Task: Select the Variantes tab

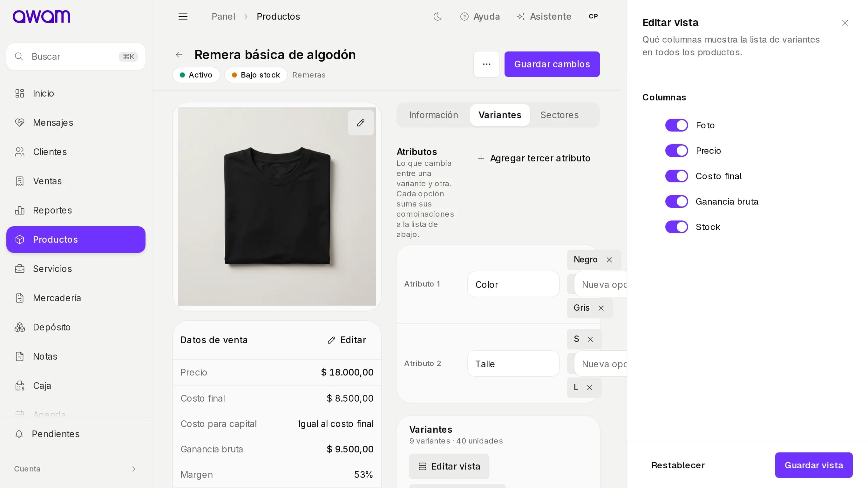Action: click(x=500, y=115)
